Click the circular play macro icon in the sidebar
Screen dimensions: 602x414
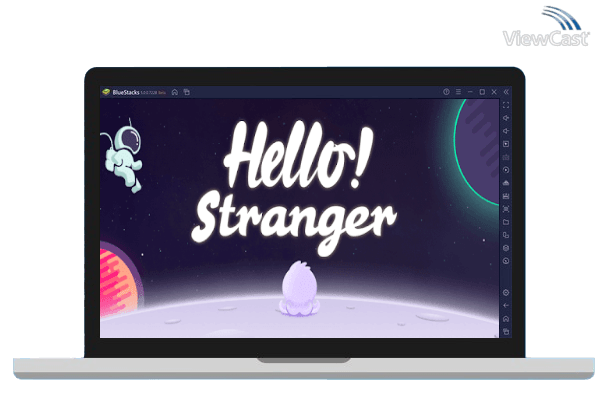(x=506, y=170)
